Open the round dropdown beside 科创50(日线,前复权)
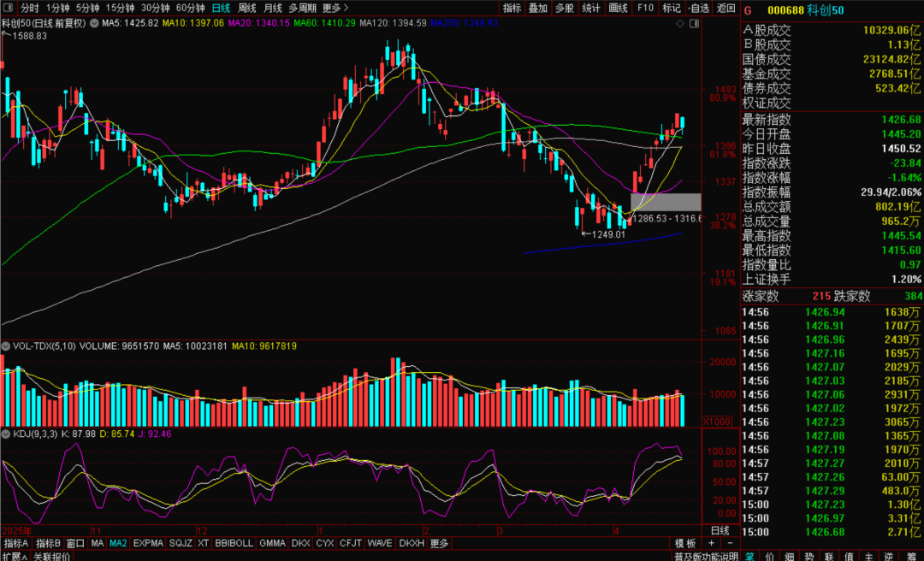The image size is (924, 561). [94, 23]
